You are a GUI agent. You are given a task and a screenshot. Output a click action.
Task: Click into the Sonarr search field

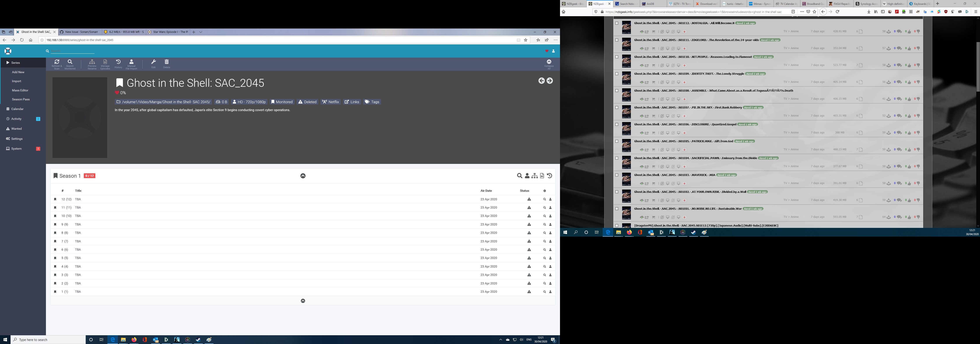click(72, 51)
